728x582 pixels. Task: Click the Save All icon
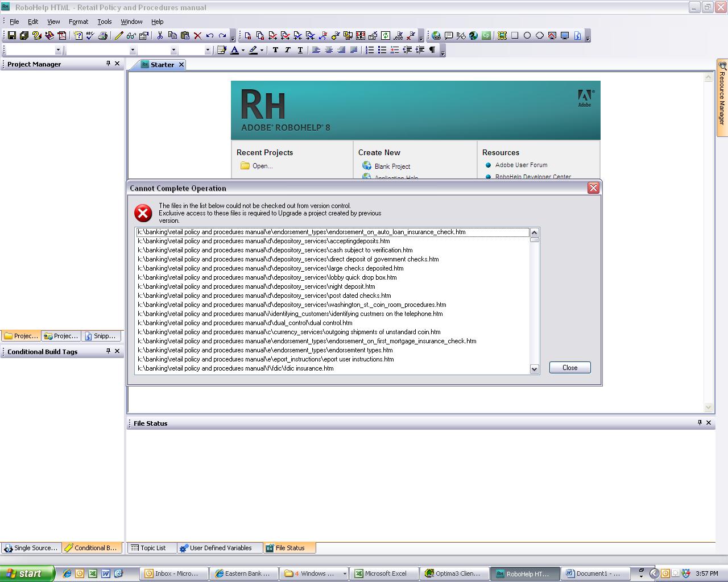pyautogui.click(x=24, y=35)
